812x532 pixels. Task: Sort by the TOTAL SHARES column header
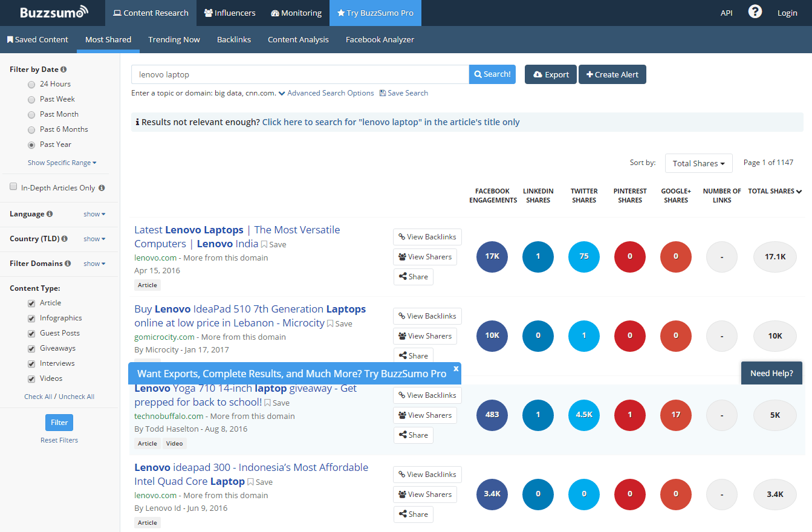[x=775, y=191]
